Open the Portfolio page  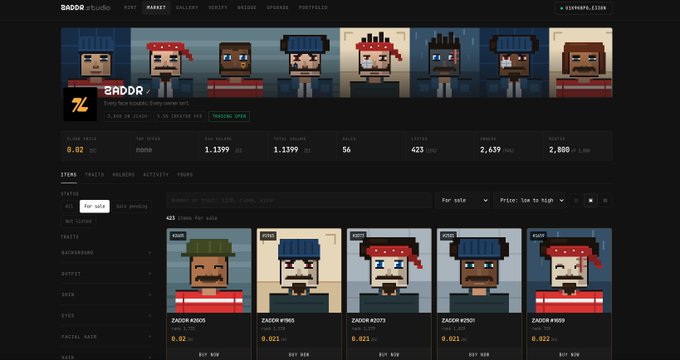(x=313, y=8)
